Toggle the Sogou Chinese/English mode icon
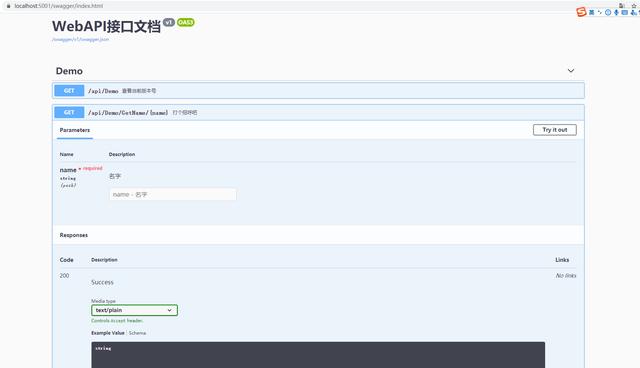640x368 pixels. coord(591,12)
